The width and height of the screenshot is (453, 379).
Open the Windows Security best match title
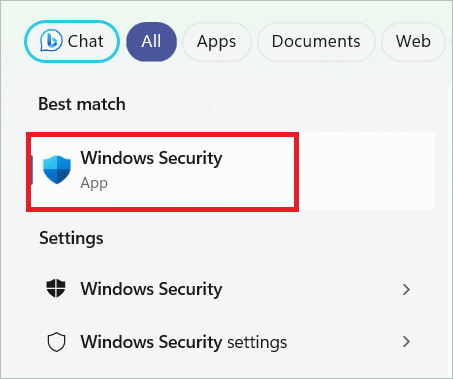tap(151, 158)
